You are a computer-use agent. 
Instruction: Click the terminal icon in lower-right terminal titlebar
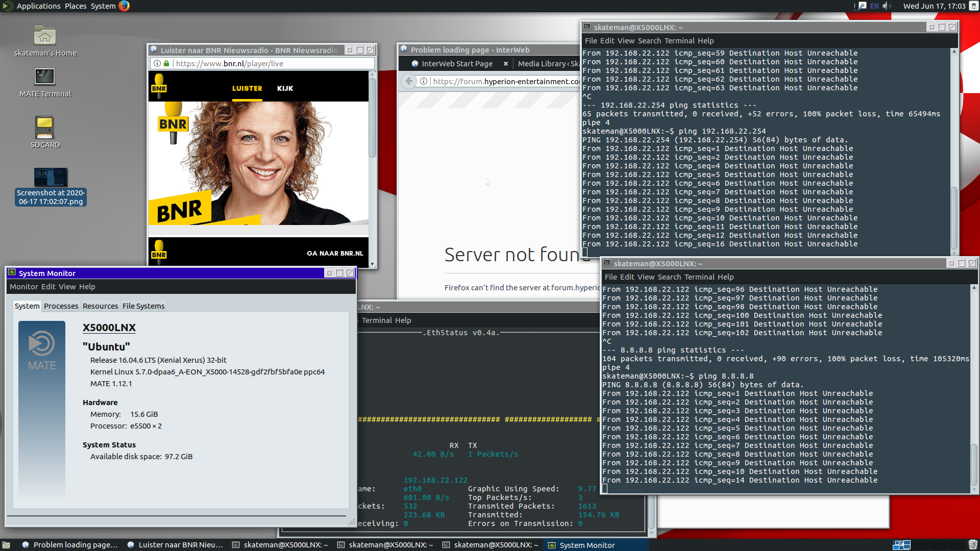607,263
